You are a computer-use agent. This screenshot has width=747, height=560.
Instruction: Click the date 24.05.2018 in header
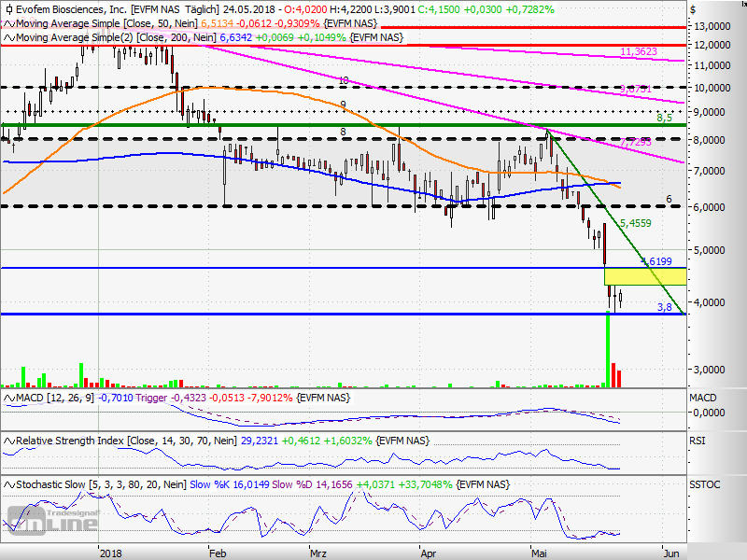point(249,9)
